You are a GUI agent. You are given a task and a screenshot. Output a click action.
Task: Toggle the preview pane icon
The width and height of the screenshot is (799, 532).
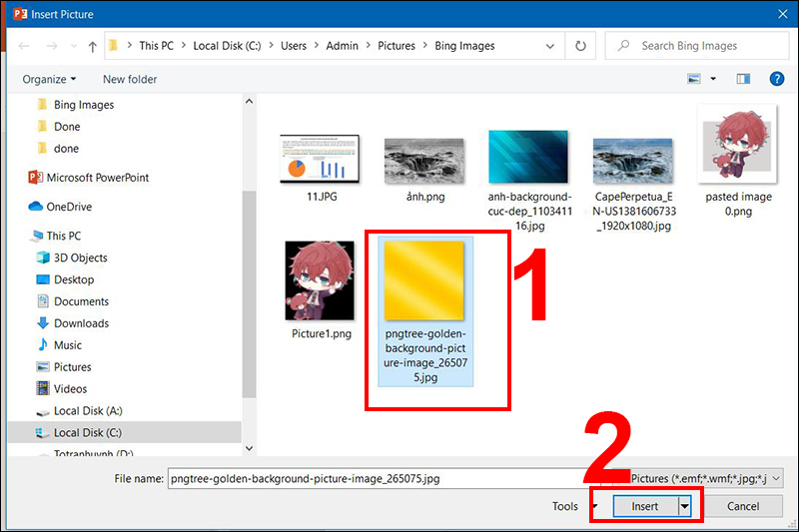(x=743, y=79)
